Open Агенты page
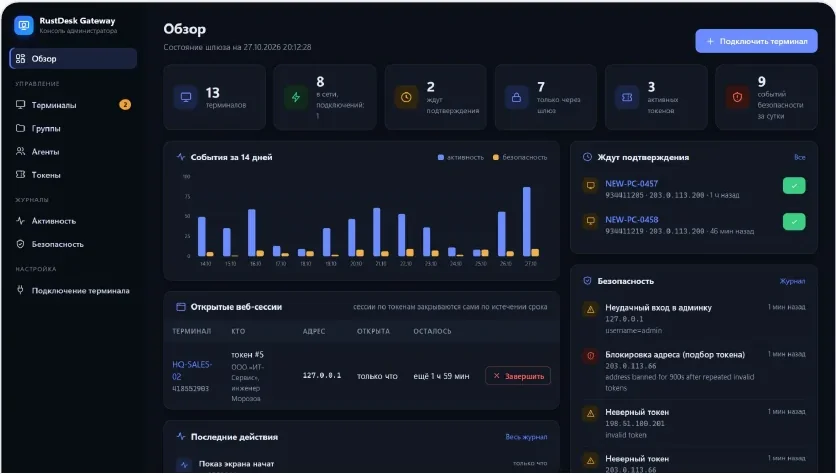 coord(73,152)
